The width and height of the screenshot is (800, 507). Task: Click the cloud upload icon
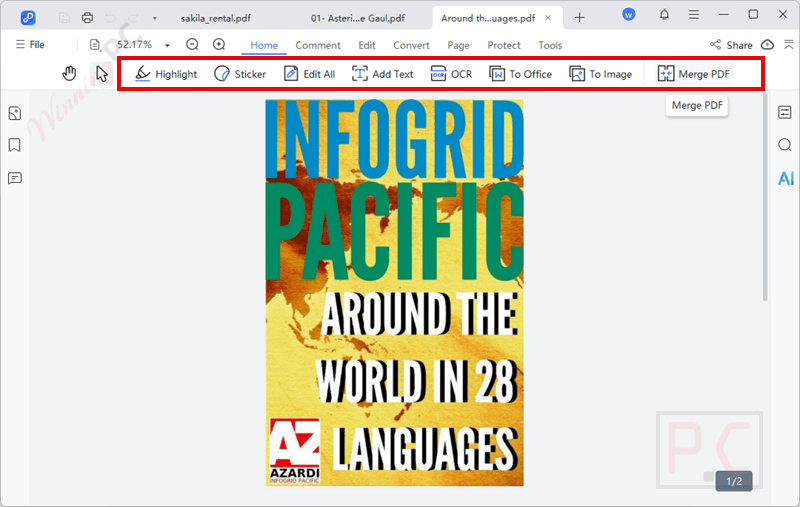[767, 44]
